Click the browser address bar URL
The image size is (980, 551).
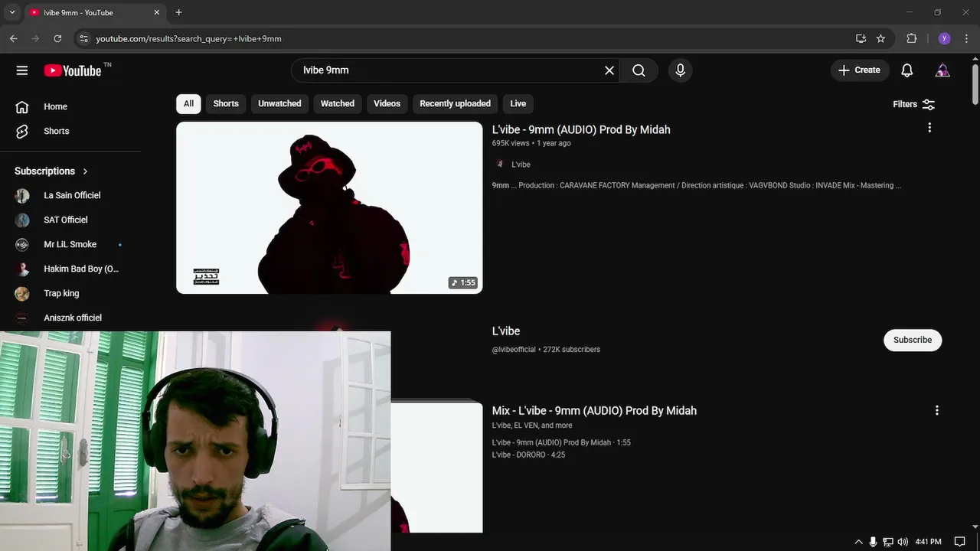pyautogui.click(x=188, y=38)
